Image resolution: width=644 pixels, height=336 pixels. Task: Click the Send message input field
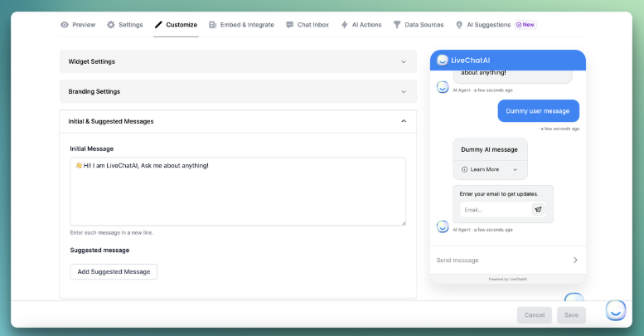click(x=501, y=261)
